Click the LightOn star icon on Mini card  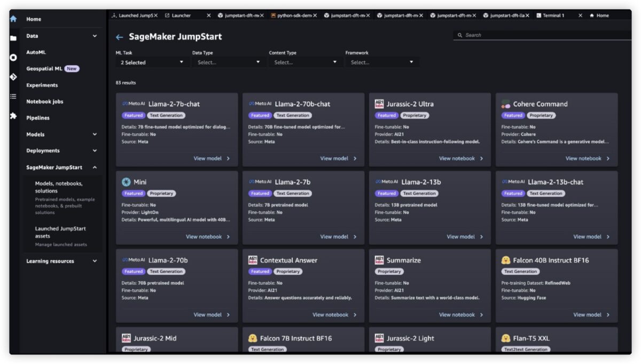point(126,182)
